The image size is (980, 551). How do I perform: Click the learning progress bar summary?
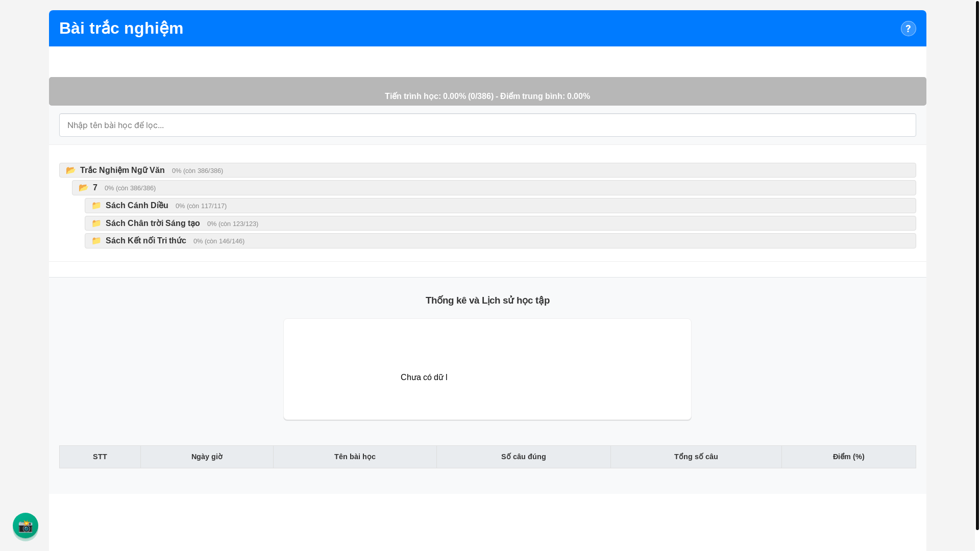pos(487,91)
